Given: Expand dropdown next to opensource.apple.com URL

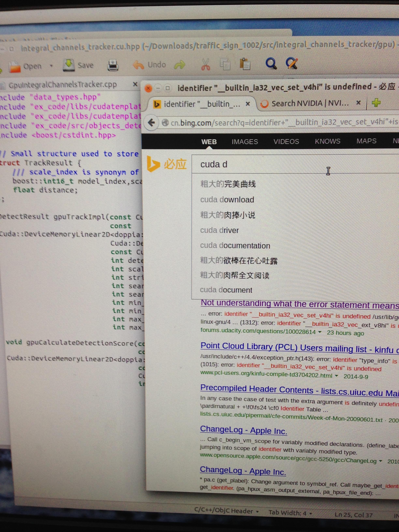Looking at the screenshot, I should coord(380,461).
